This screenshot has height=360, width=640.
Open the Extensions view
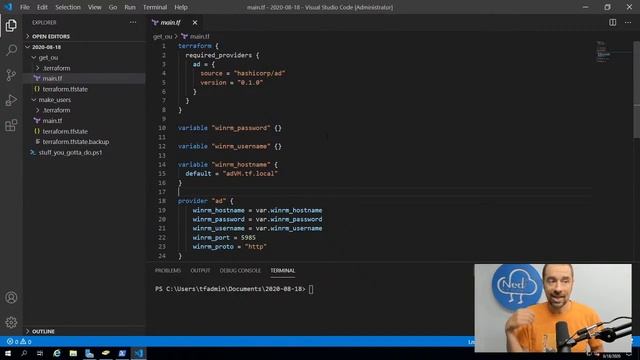[11, 125]
